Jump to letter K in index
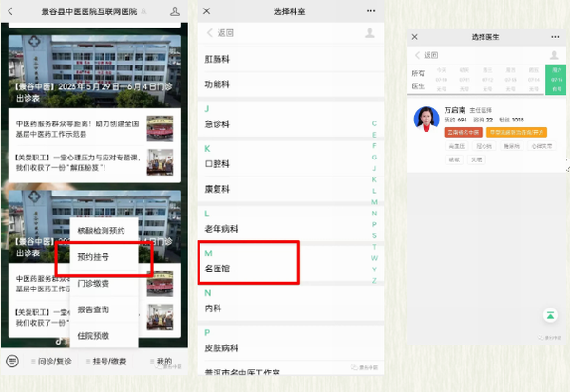 [x=374, y=179]
